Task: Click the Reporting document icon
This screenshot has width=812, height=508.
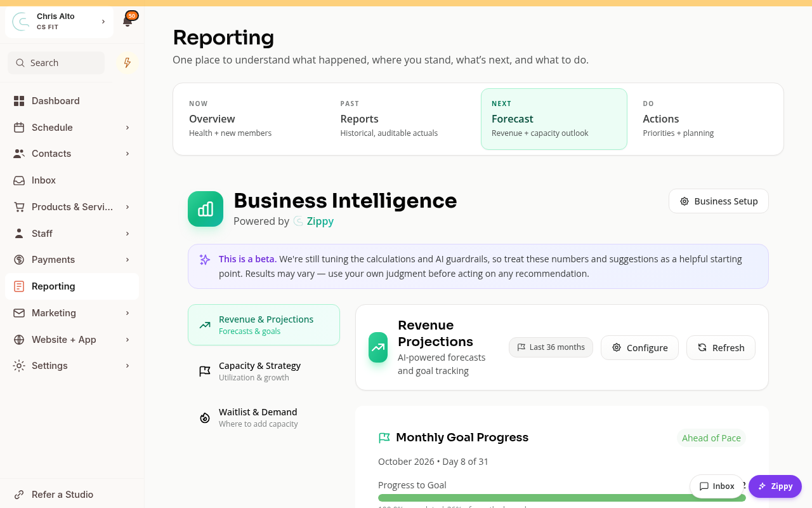Action: 19,286
